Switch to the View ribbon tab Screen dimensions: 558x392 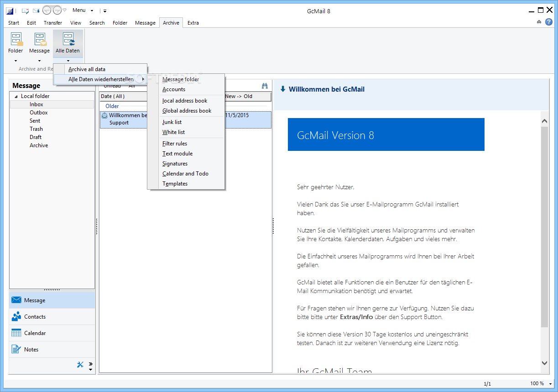point(76,23)
